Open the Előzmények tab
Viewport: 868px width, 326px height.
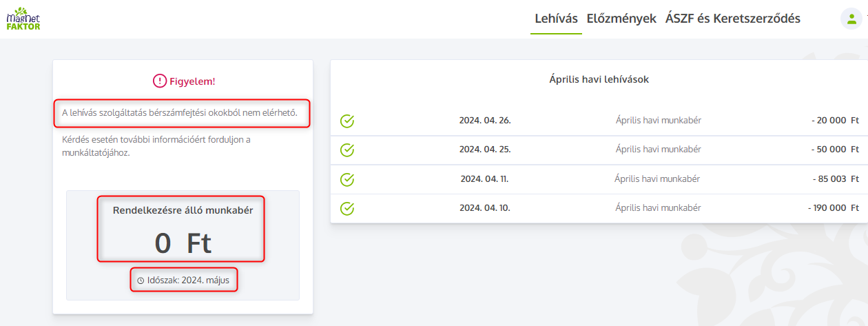[x=621, y=19]
